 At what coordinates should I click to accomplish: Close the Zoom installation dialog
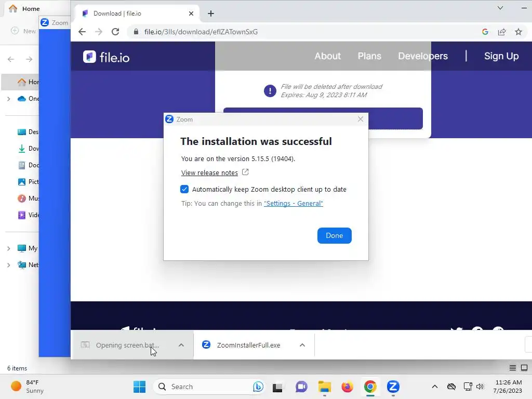click(361, 119)
